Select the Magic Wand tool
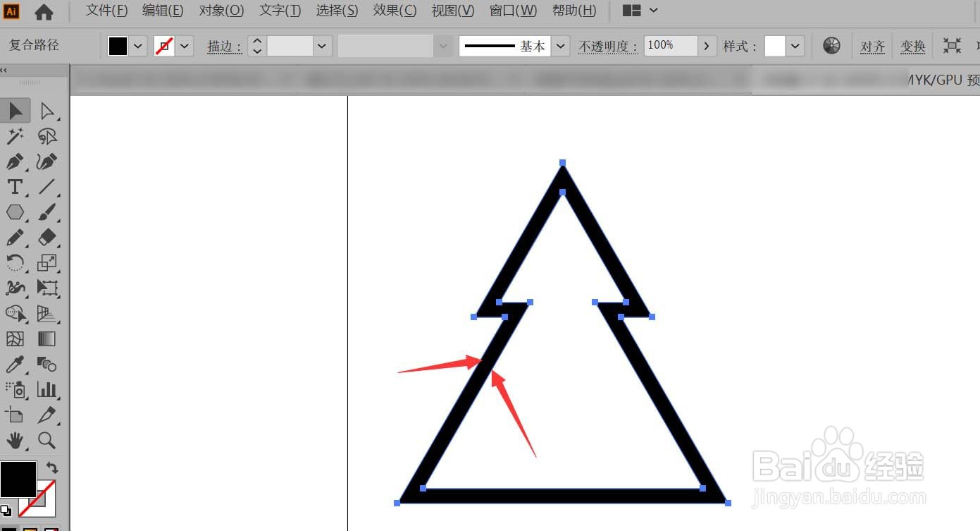The image size is (980, 531). (x=15, y=136)
